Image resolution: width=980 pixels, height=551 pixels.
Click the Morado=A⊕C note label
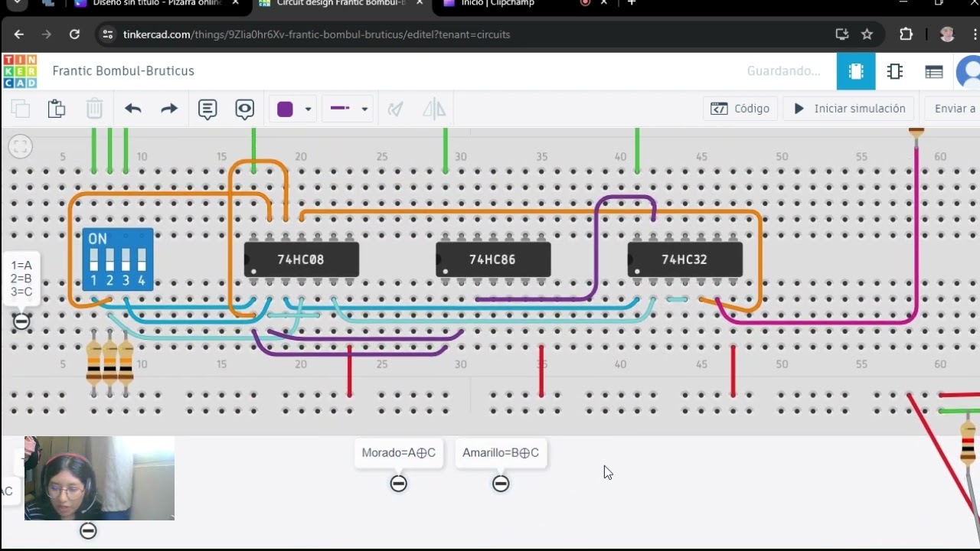[x=399, y=453]
